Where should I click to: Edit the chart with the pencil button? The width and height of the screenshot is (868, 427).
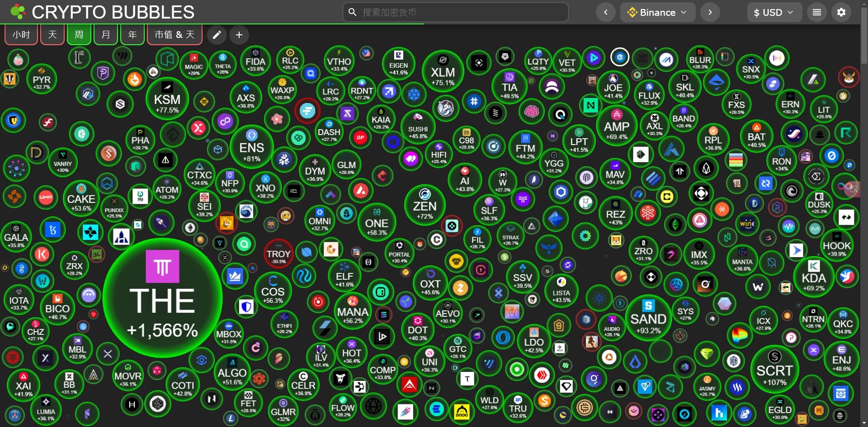point(217,35)
